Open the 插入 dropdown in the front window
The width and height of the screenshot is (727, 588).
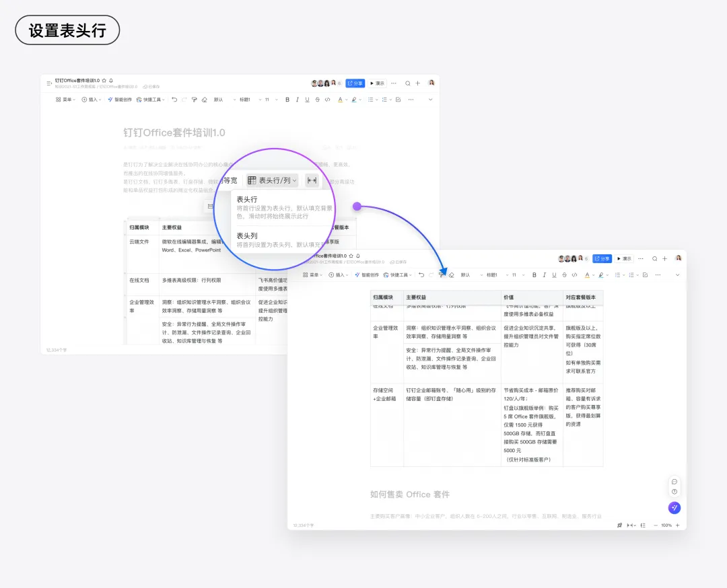click(339, 274)
